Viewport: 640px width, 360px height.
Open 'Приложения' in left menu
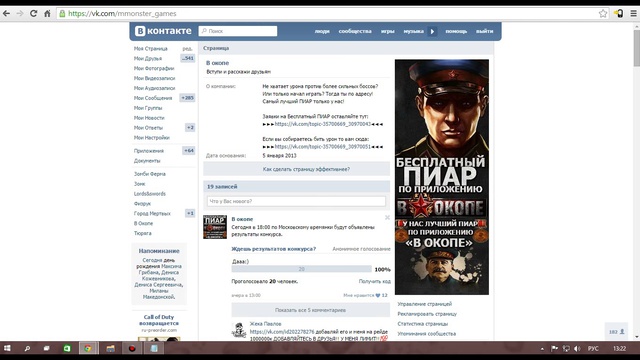[x=149, y=151]
